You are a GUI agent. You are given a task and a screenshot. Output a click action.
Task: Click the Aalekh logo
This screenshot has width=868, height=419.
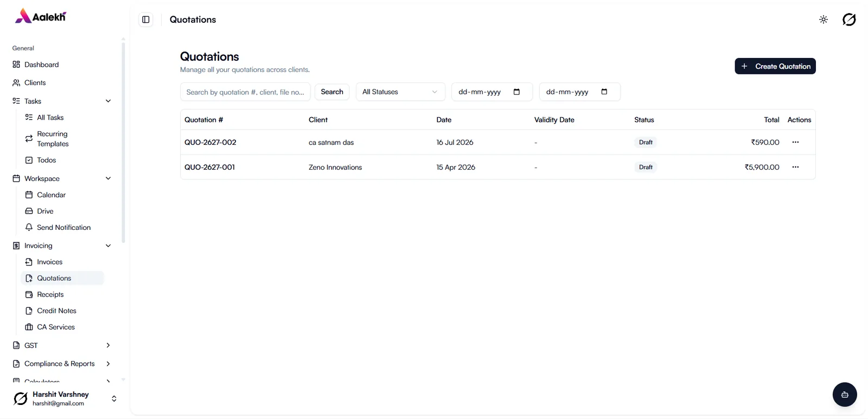(x=41, y=17)
